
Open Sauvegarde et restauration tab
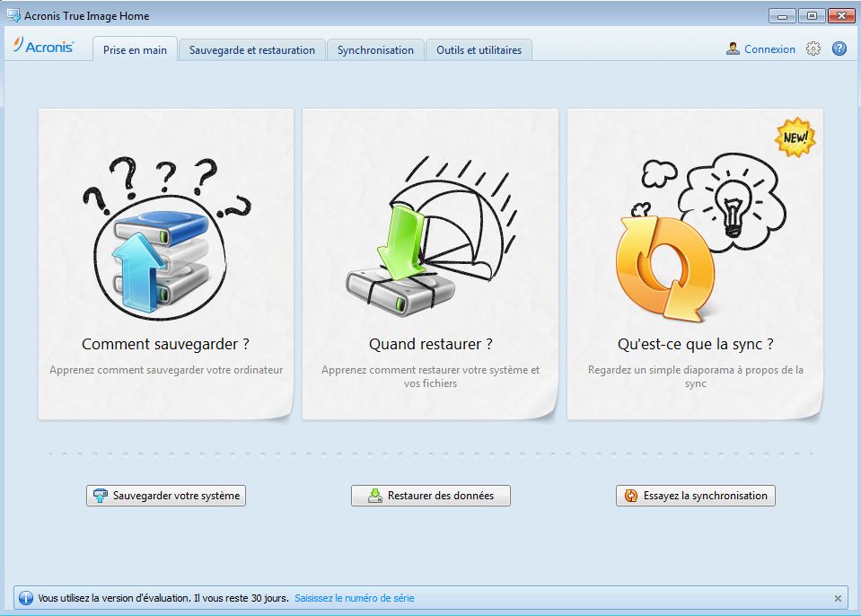[252, 50]
